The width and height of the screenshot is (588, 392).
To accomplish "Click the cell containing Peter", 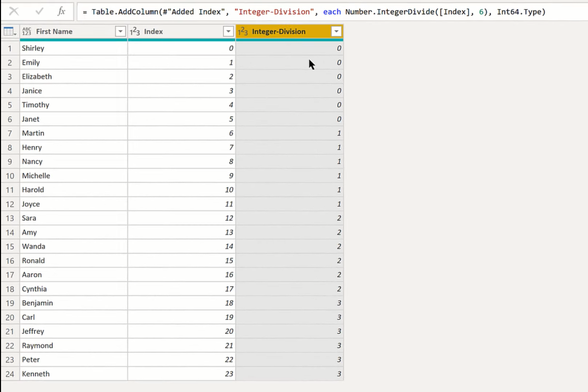I will (74, 360).
